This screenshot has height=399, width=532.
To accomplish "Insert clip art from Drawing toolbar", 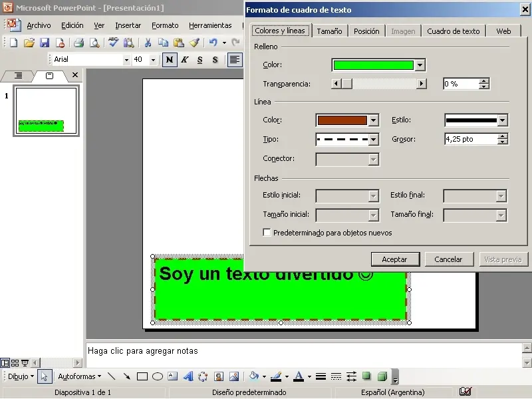I will click(x=219, y=376).
